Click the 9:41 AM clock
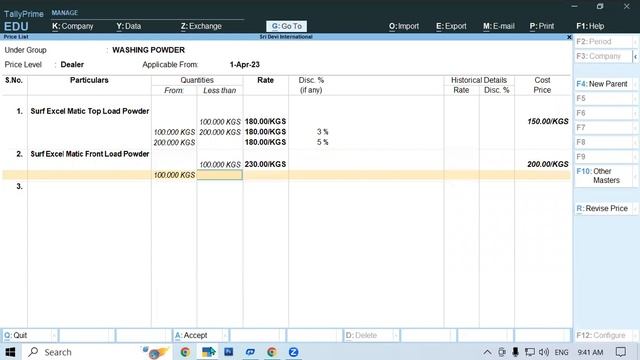Viewport: 640px width, 360px height. 590,352
